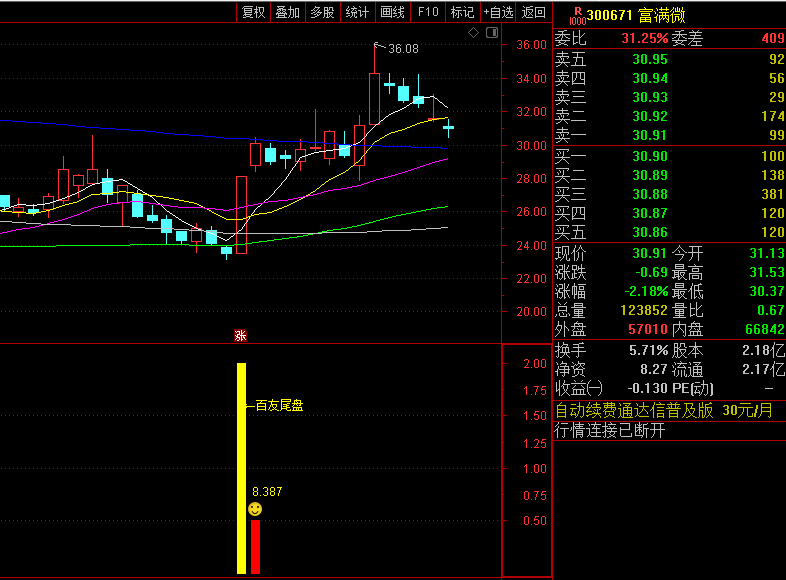The width and height of the screenshot is (786, 580).
Task: Click the red R1000 badge icon
Action: 577,16
